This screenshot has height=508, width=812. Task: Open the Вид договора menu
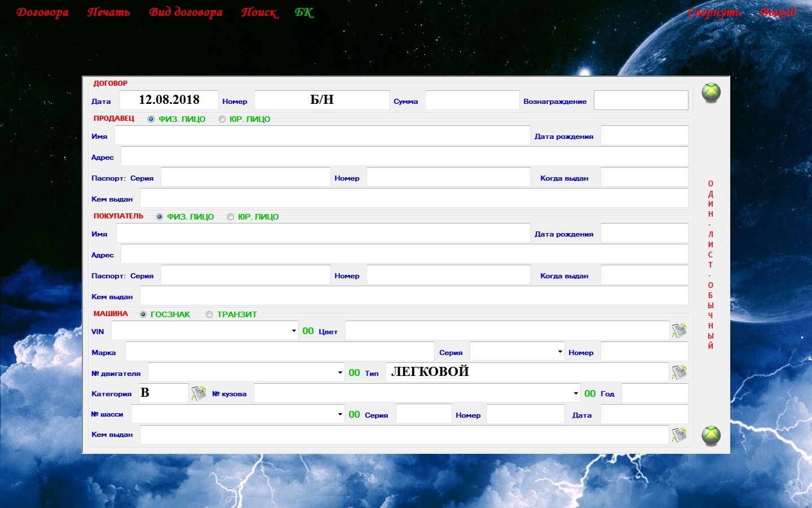click(x=186, y=12)
